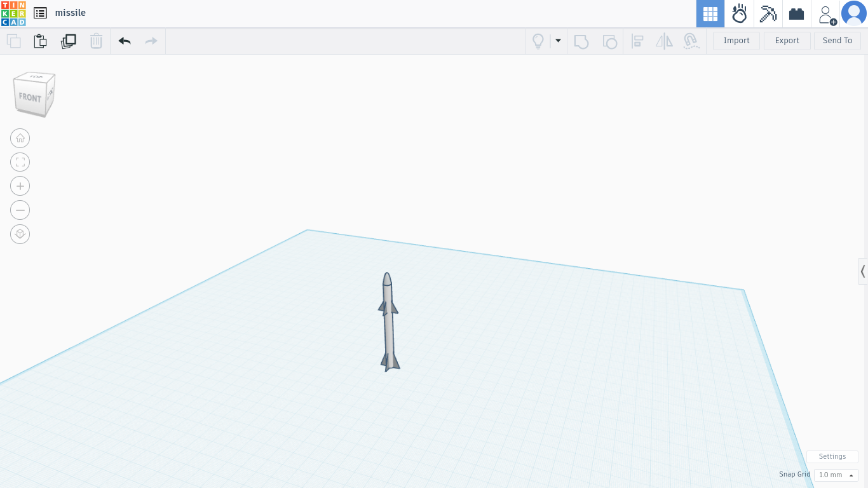Switch to the Blocks pickaxe mode

coord(768,13)
